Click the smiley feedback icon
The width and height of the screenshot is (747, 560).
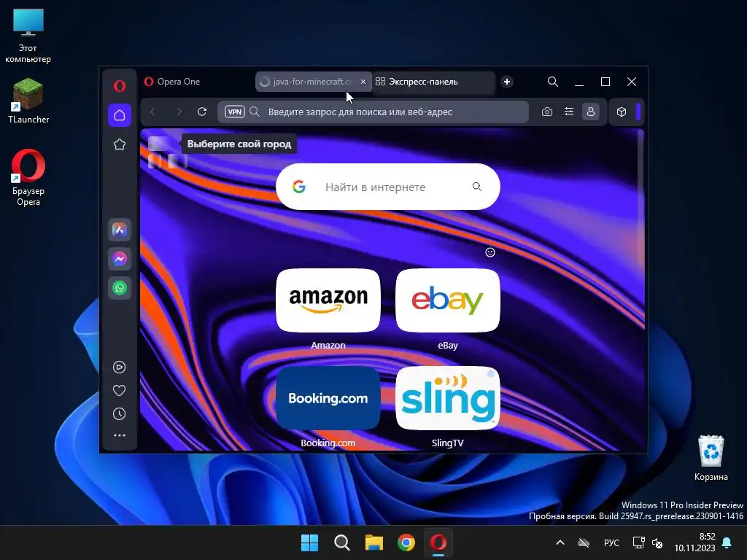(x=490, y=252)
